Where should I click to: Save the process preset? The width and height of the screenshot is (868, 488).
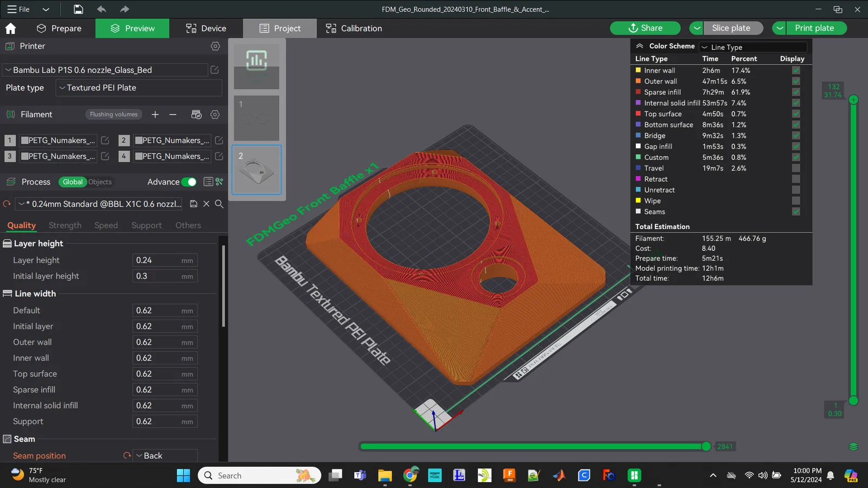(x=194, y=204)
